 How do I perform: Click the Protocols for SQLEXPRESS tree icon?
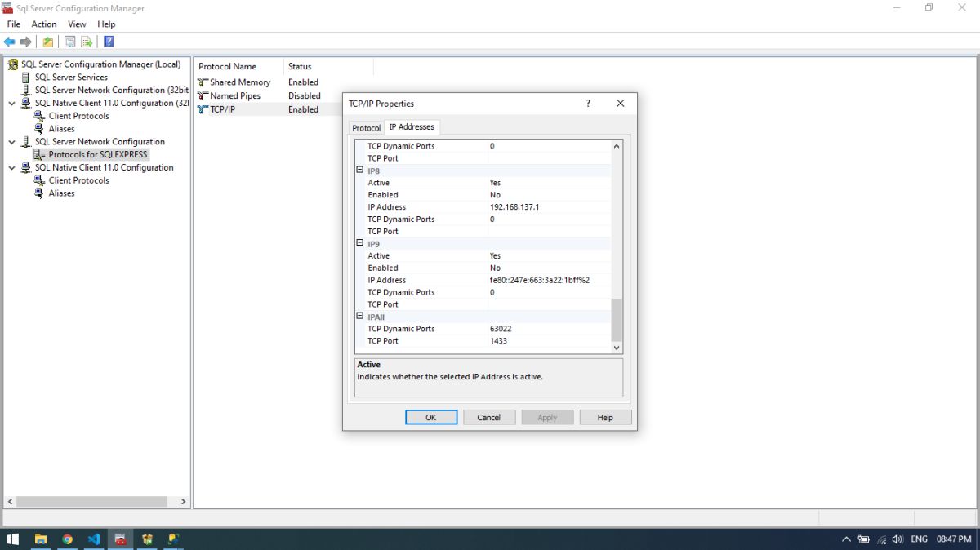coord(39,154)
